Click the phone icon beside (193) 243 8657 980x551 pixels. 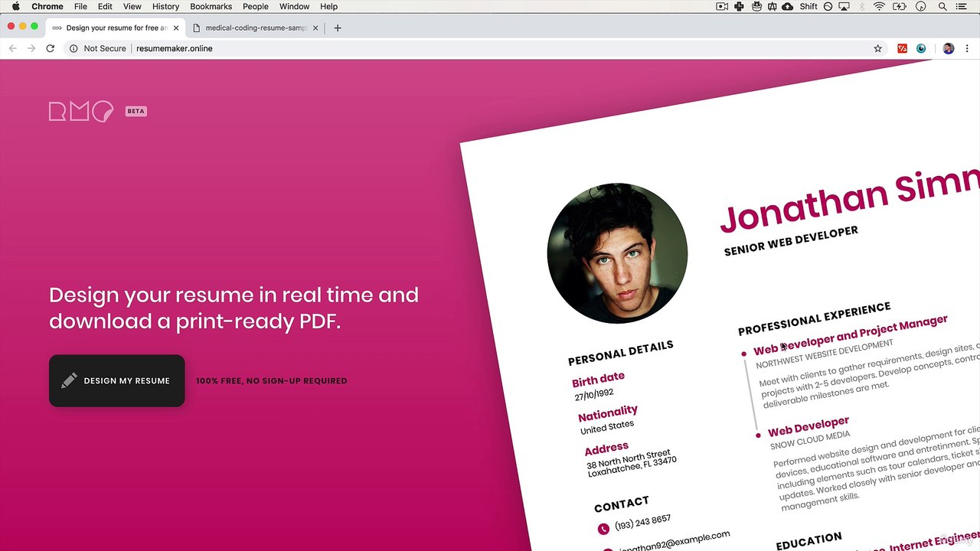point(603,529)
